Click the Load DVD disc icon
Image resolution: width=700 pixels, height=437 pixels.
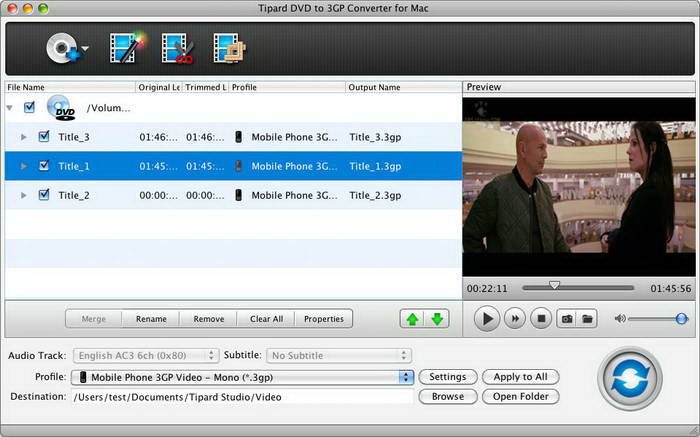[x=62, y=48]
